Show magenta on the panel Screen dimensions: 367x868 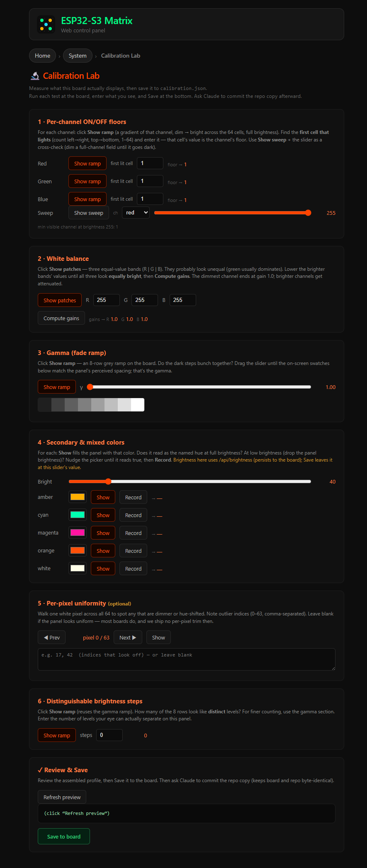tap(103, 533)
